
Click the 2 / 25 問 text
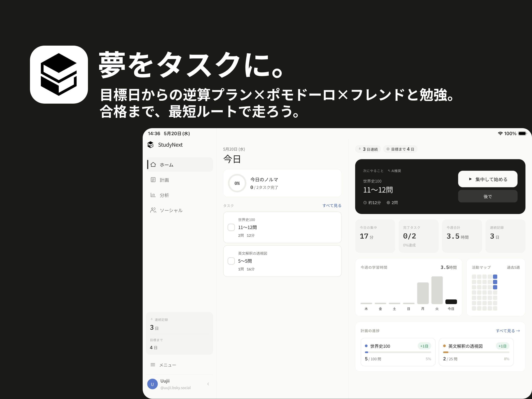(x=450, y=359)
